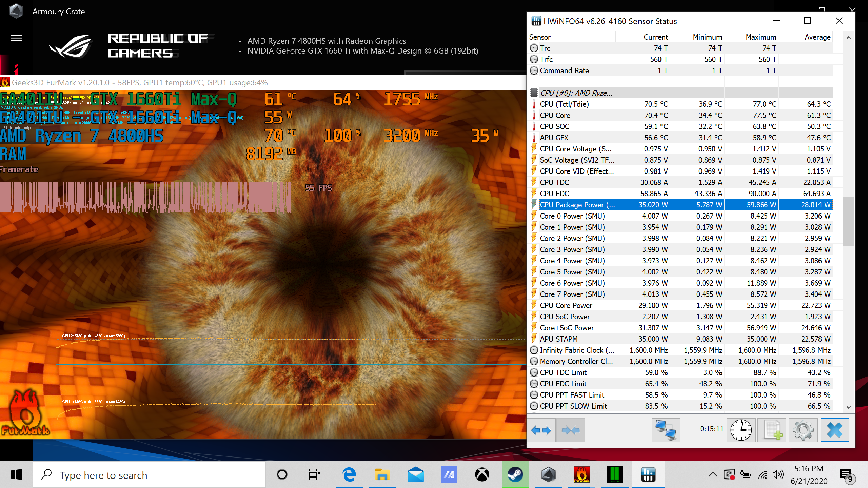Select the CPU (Tctl/Tdie) sensor row
Image resolution: width=868 pixels, height=488 pixels.
tap(680, 104)
